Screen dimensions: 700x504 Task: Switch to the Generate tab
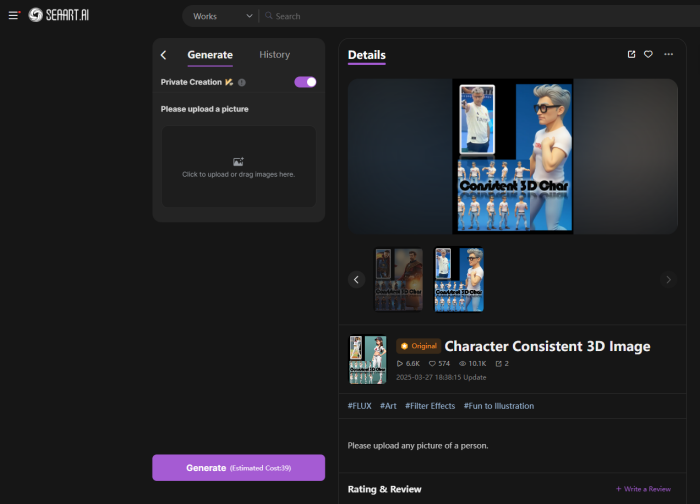coord(210,55)
